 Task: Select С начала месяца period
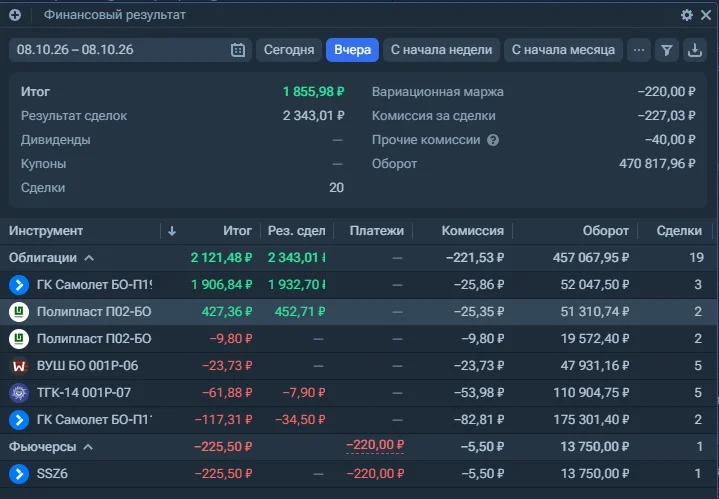click(x=563, y=50)
